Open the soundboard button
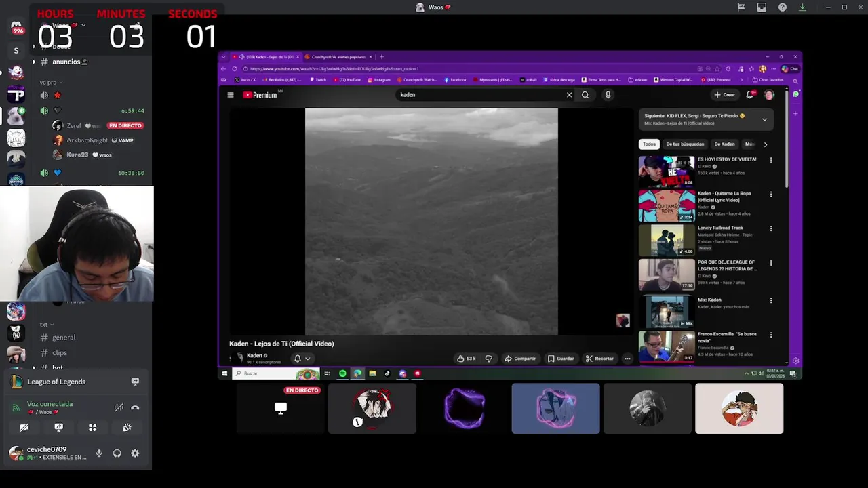Viewport: 868px width, 488px height. point(127,428)
